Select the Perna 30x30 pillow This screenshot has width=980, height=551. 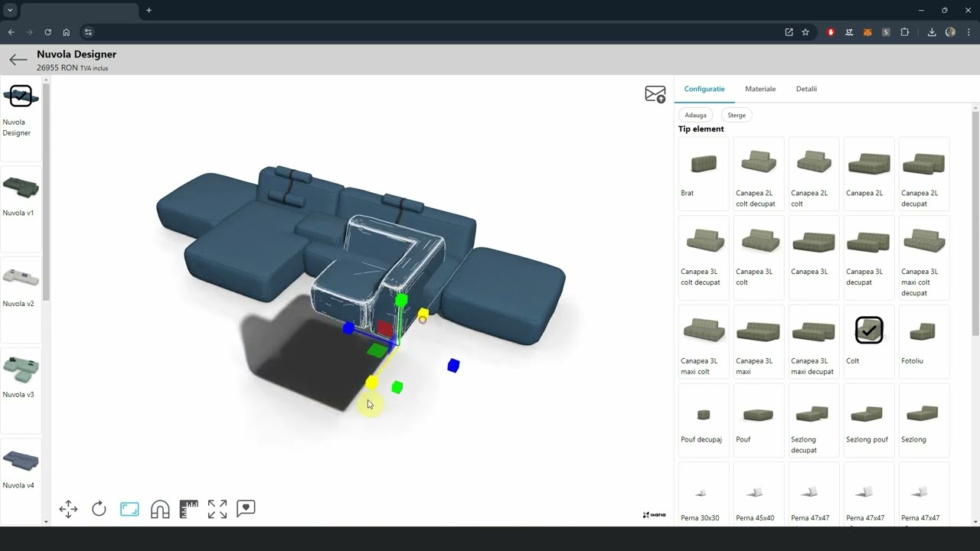click(x=704, y=494)
